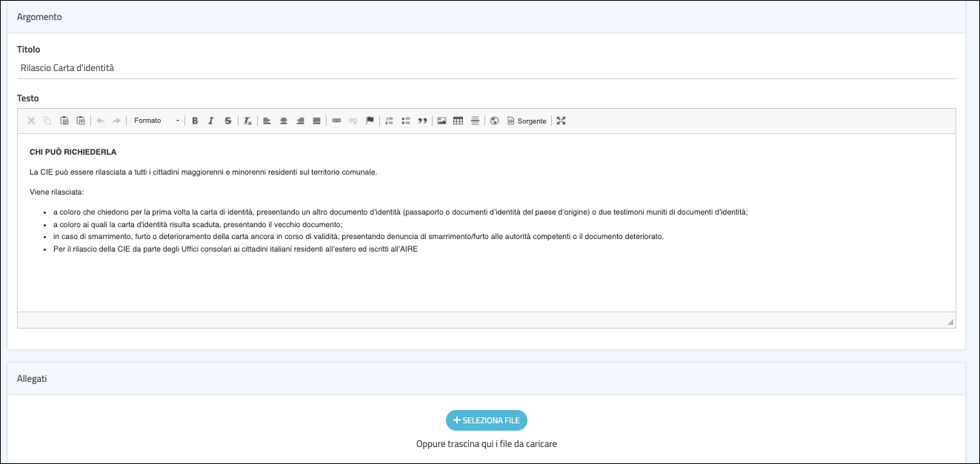This screenshot has width=980, height=464.
Task: Maximize the editor to fullscreen
Action: click(x=561, y=121)
